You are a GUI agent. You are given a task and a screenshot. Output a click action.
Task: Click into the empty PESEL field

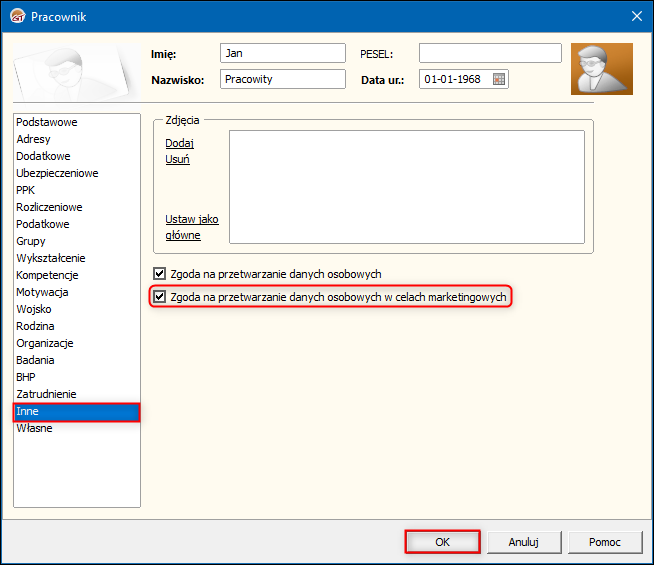490,53
